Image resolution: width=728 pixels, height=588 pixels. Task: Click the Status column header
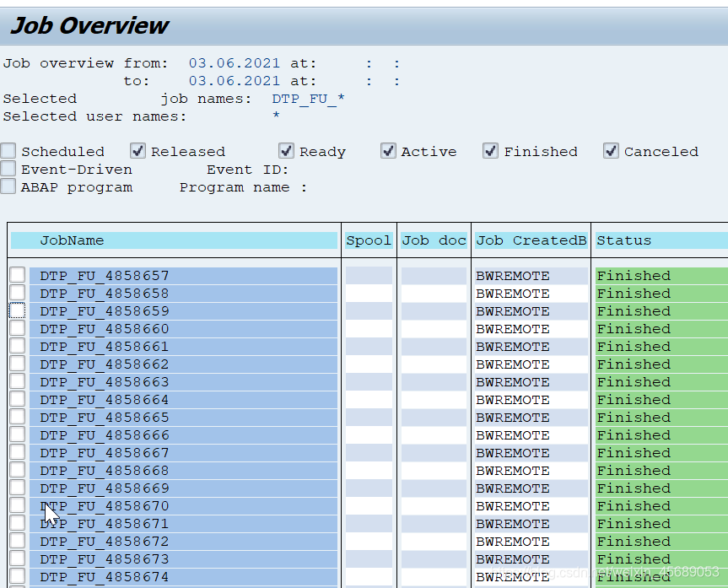coord(661,240)
